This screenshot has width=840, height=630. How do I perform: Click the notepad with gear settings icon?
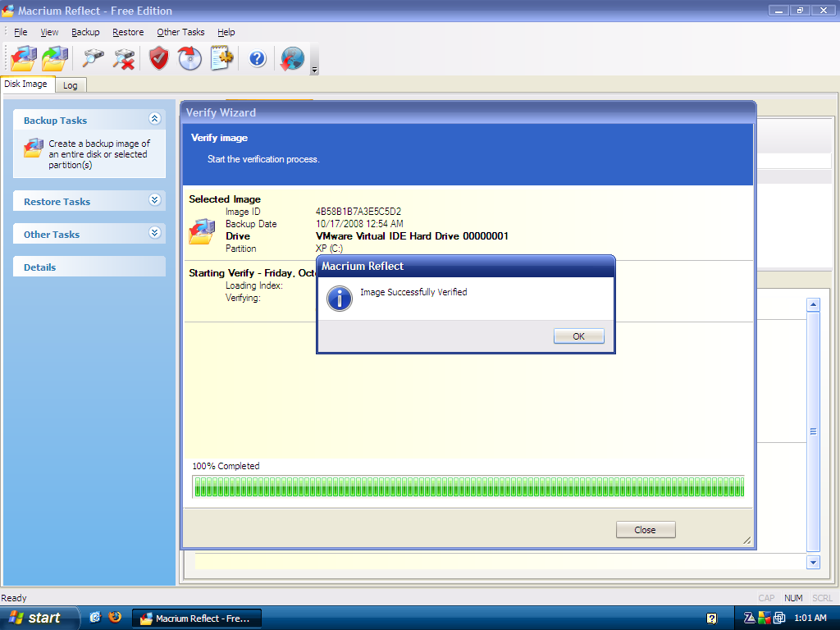click(221, 58)
